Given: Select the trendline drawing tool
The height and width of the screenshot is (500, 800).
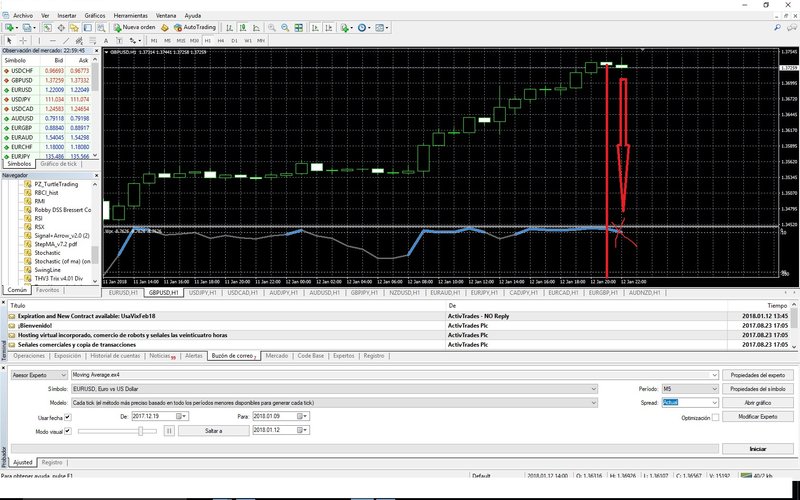Looking at the screenshot, I should coord(66,40).
